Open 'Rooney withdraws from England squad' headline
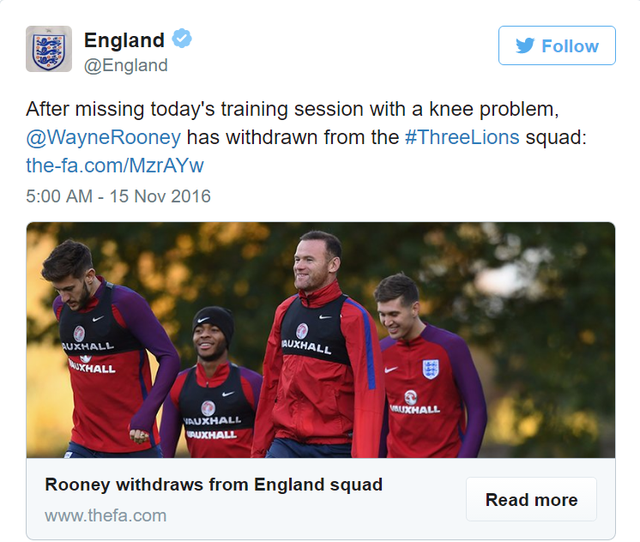Viewport: 640px width, 542px height. [x=214, y=485]
